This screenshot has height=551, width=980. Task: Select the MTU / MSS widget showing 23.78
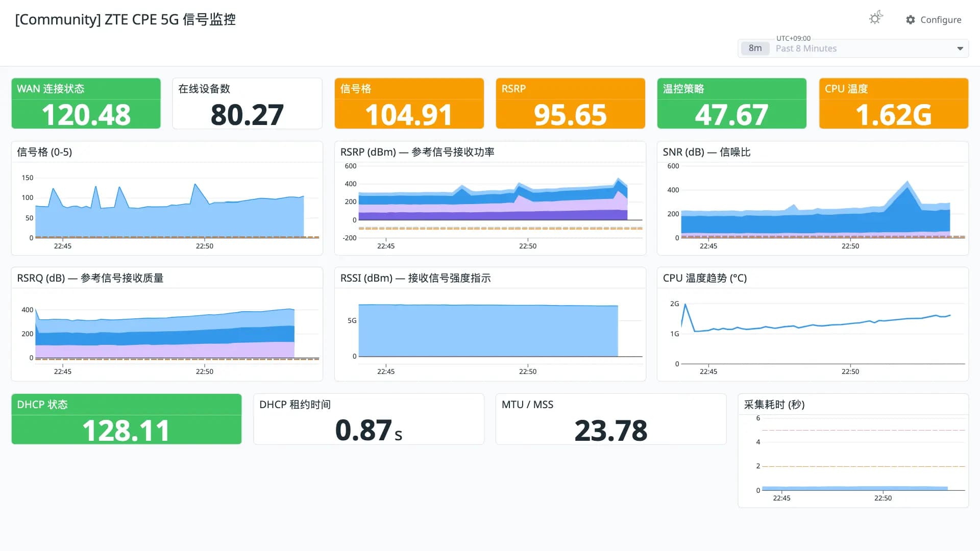click(x=610, y=419)
